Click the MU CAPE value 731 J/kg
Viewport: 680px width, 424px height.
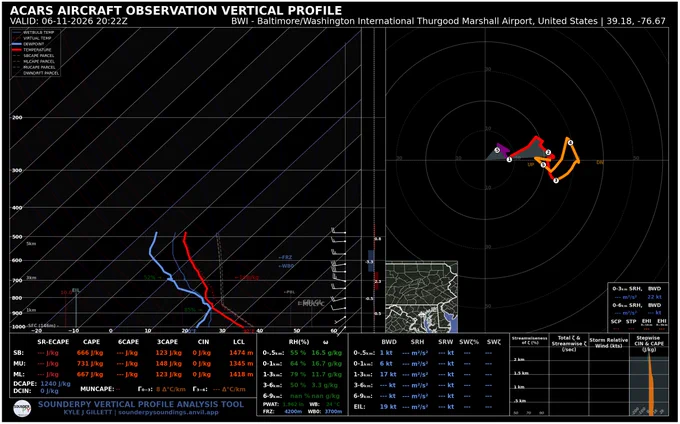coord(90,363)
